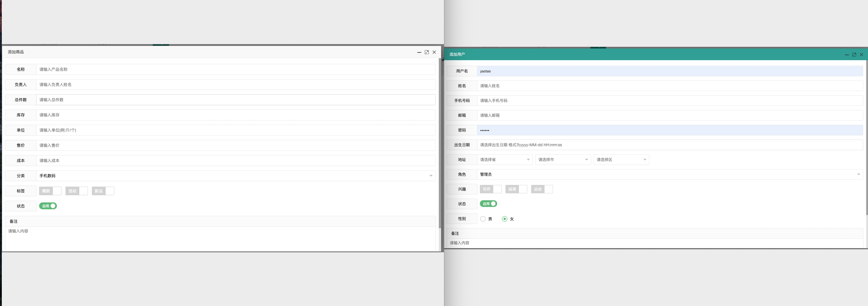Click the 分类 dropdown arrow
Screen dimensions: 868x306
coord(431,176)
